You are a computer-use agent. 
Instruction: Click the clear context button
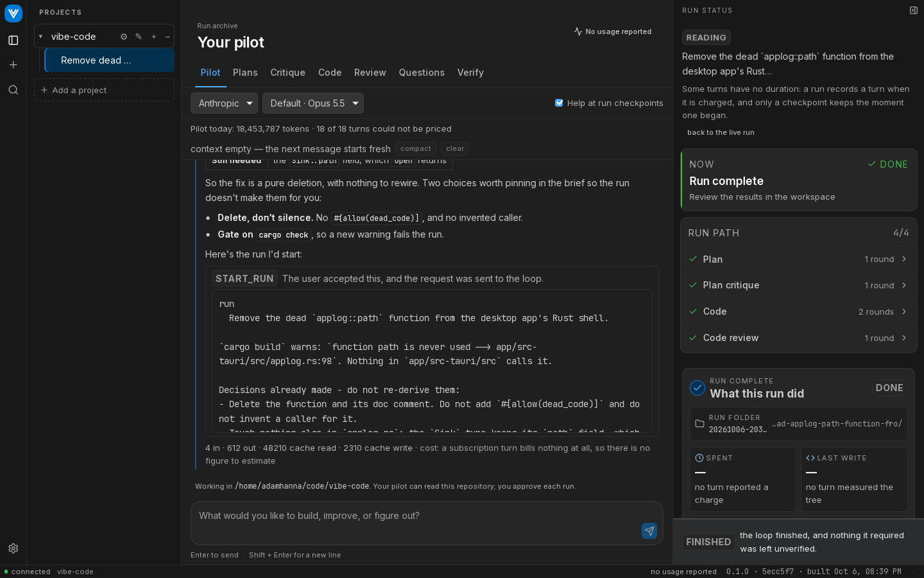[455, 149]
